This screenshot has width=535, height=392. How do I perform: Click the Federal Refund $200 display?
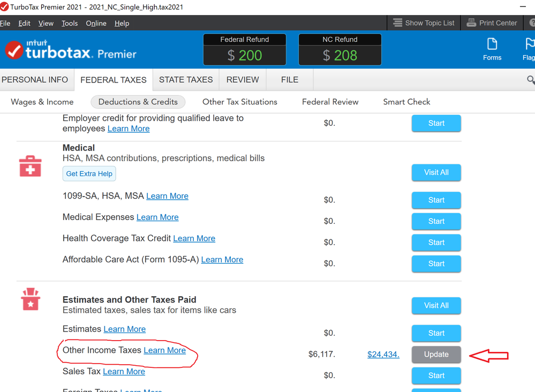pos(245,49)
